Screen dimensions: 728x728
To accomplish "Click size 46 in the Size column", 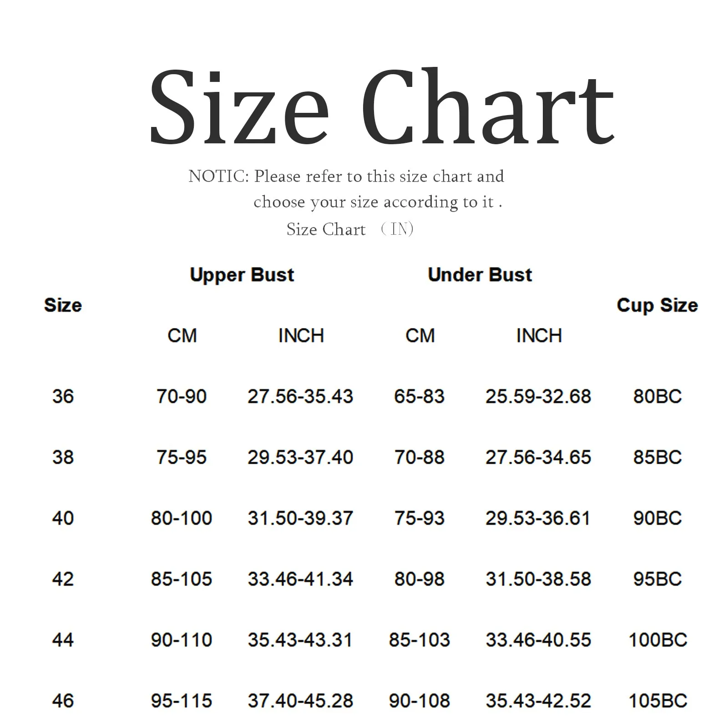I will coord(63,701).
